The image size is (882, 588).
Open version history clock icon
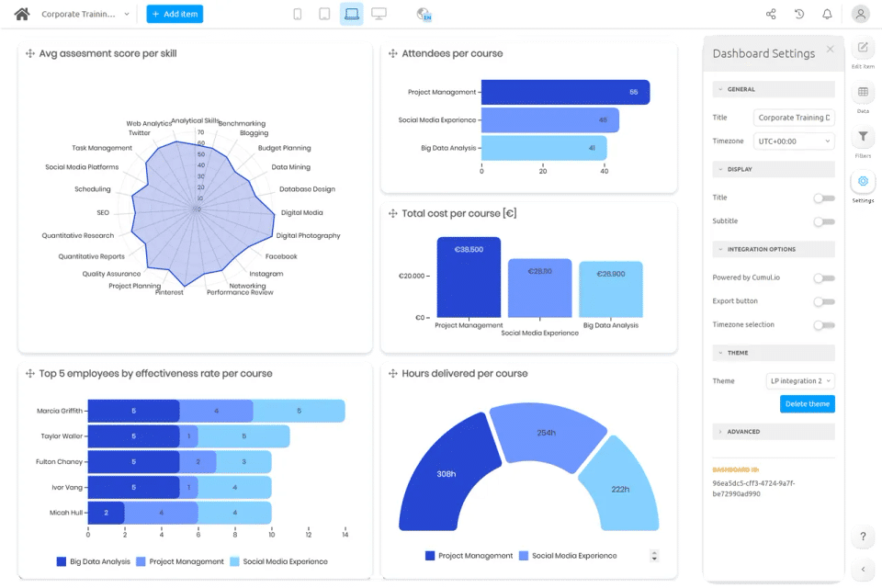point(798,14)
